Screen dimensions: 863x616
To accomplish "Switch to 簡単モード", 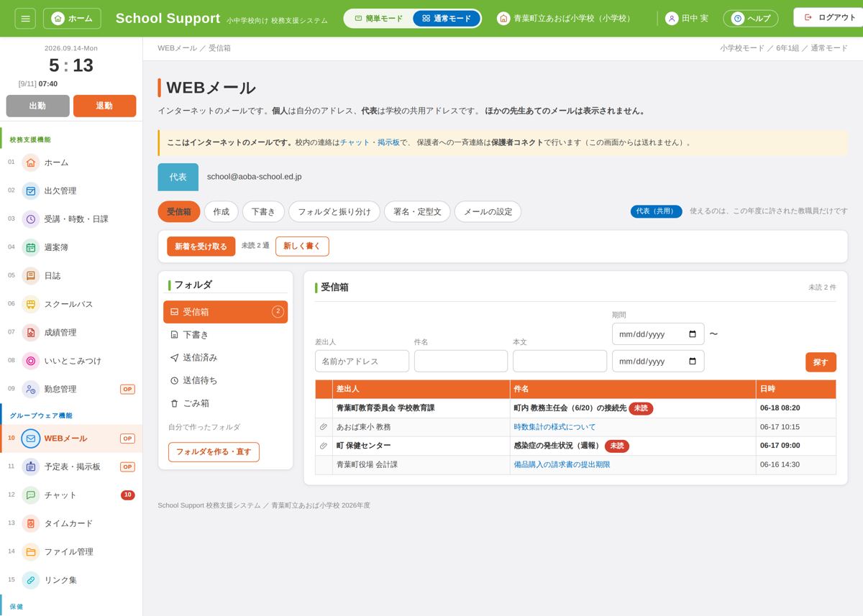I will coord(379,19).
